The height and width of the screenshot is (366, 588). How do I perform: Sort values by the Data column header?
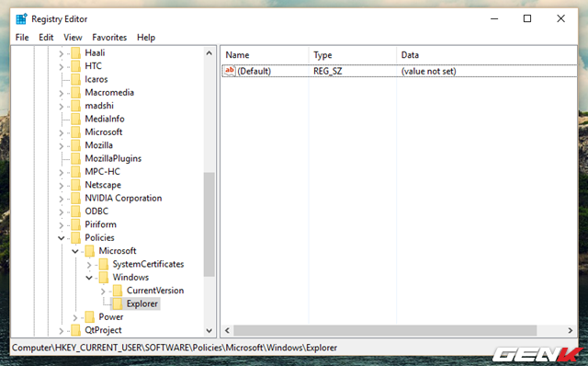click(x=486, y=55)
